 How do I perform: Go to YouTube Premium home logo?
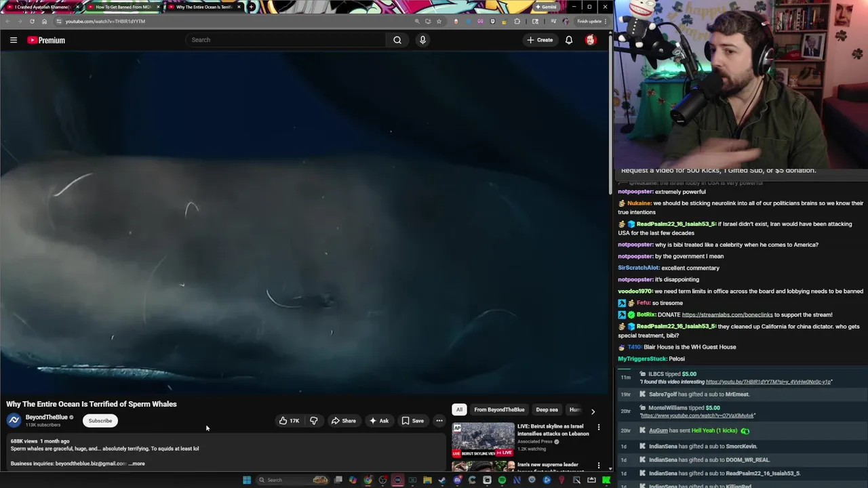pos(46,40)
